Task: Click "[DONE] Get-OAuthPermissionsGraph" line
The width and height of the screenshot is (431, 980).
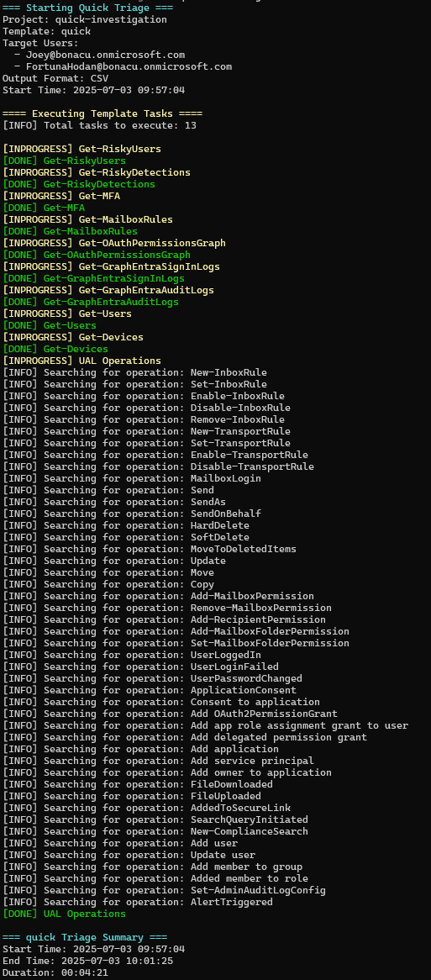Action: [97, 255]
